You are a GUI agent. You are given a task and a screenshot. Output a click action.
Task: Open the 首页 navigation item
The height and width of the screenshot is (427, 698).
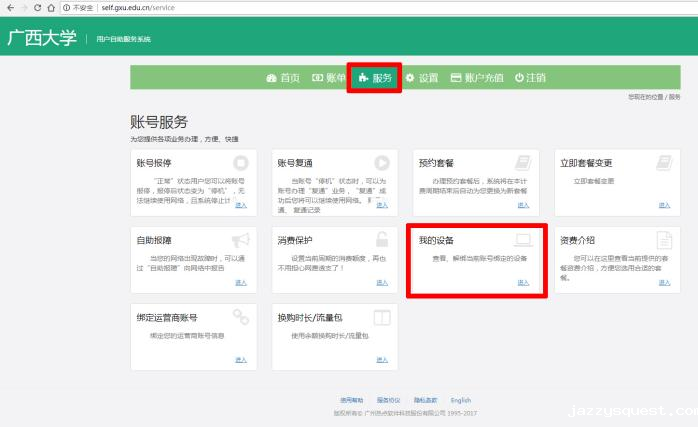(x=283, y=78)
